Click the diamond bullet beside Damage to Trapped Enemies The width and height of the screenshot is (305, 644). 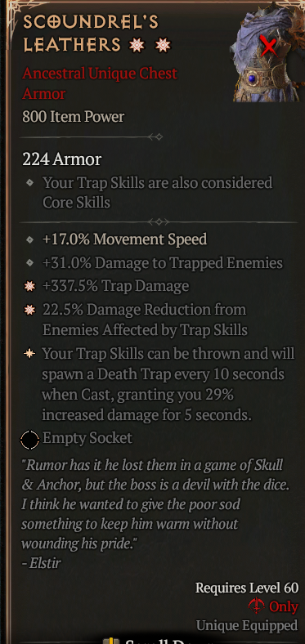pyautogui.click(x=29, y=263)
